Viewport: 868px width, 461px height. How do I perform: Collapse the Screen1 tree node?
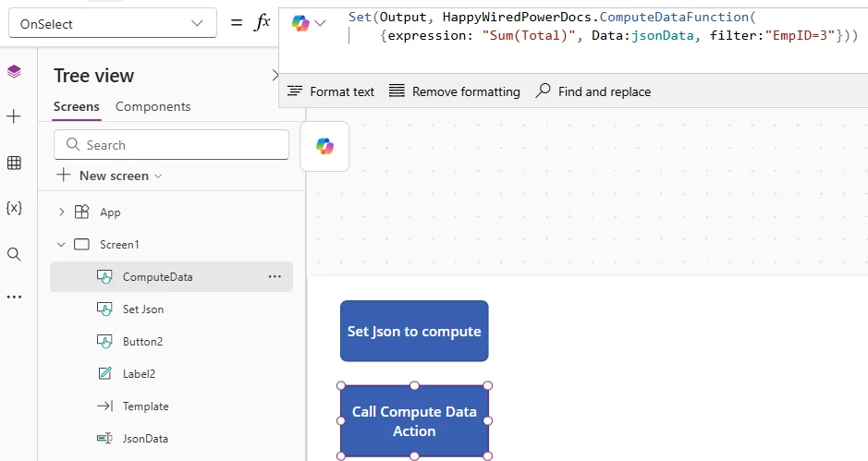click(61, 244)
